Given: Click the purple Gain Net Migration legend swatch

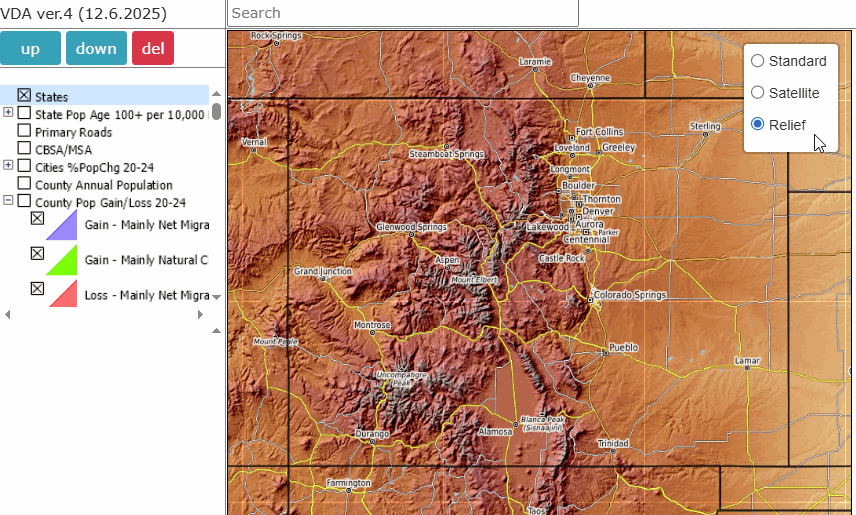Looking at the screenshot, I should tap(62, 226).
